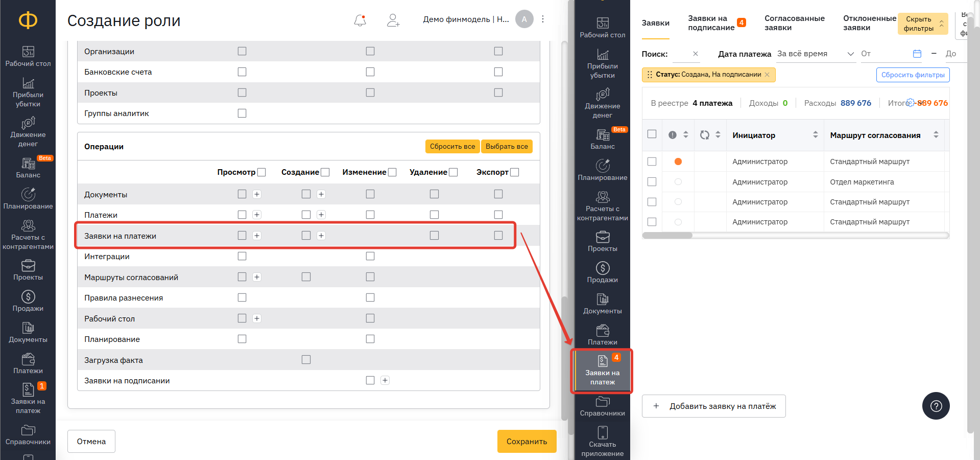Click the Сбросить фильтры button
Screen dimensions: 980x460
click(913, 75)
